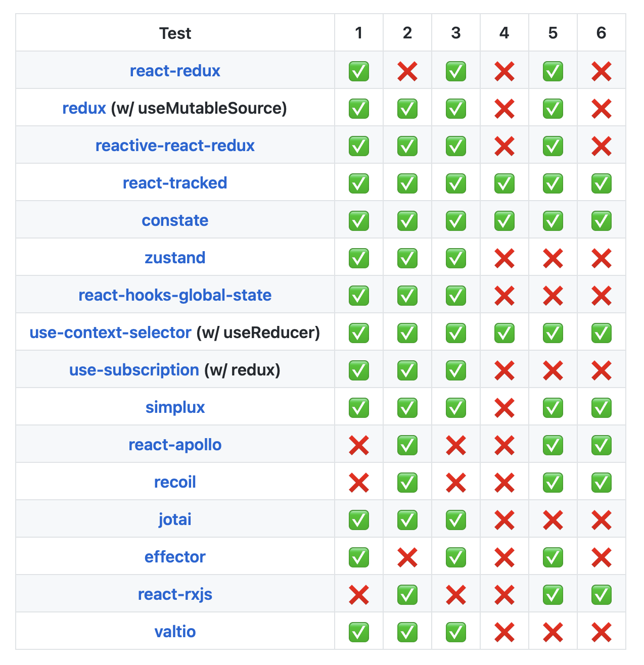Open the reactive-react-redux link
Viewport: 644px width, 665px height.
tap(175, 146)
